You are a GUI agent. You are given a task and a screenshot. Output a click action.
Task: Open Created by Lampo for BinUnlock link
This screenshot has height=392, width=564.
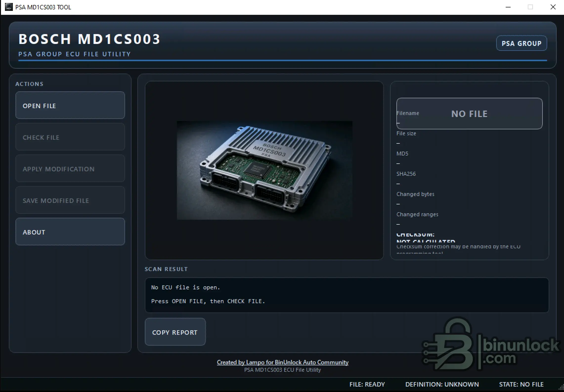click(x=282, y=362)
